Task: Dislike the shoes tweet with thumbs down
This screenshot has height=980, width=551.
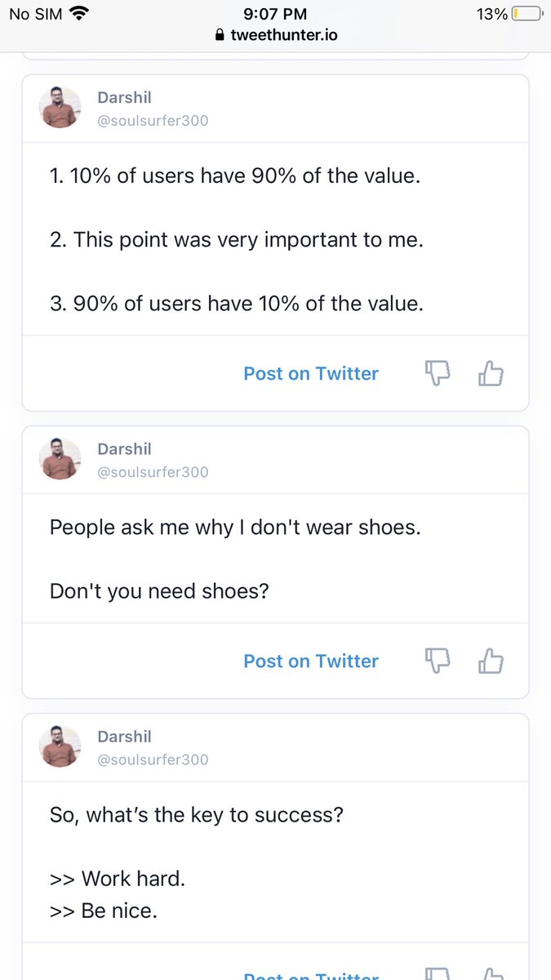Action: (438, 661)
